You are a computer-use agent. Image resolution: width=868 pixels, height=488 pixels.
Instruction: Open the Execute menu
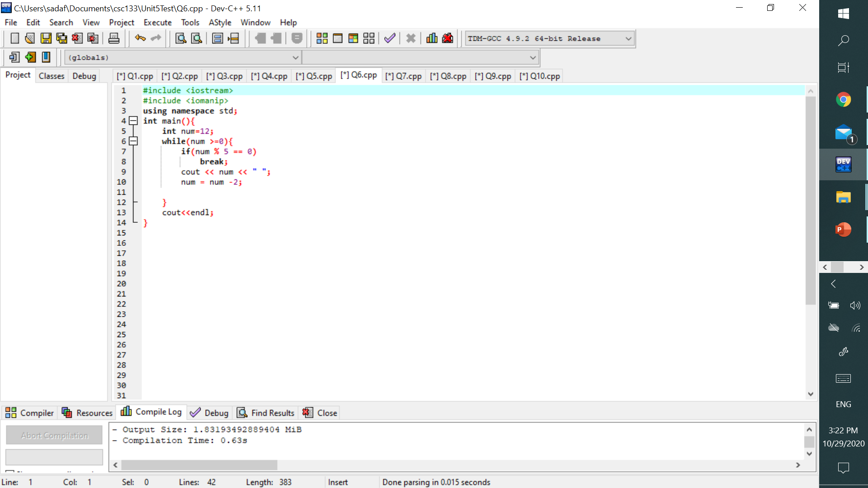point(157,22)
